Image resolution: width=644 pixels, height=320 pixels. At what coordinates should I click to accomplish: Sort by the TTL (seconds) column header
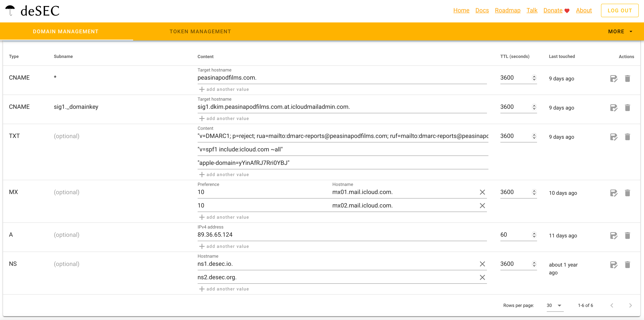[x=515, y=56]
